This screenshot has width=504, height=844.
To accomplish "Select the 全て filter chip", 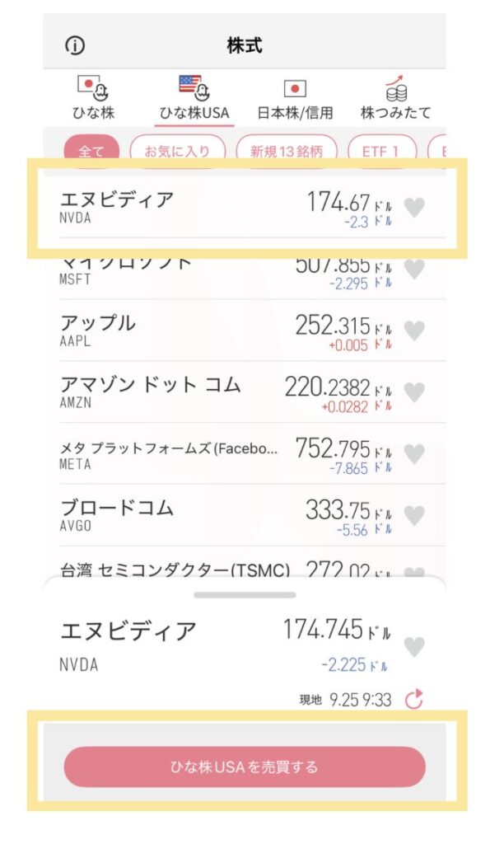I will (x=91, y=152).
